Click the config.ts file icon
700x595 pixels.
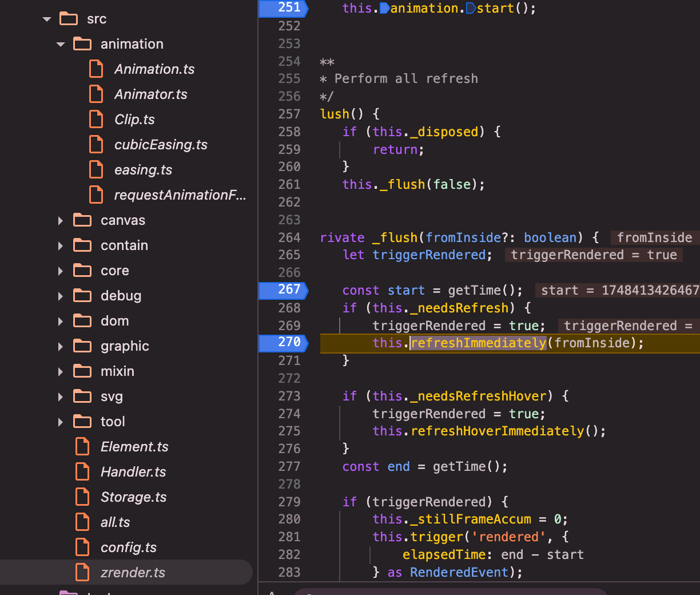[82, 548]
